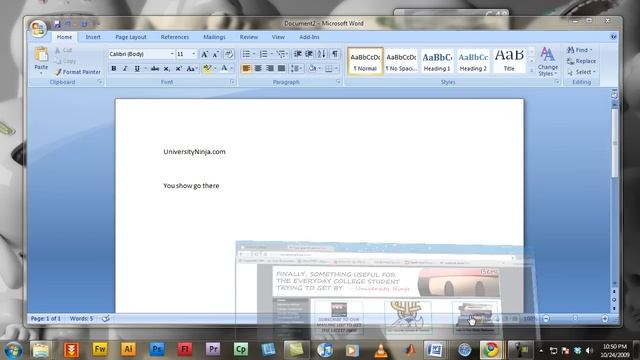Click the text UniversityNinja.com in the document

click(194, 151)
